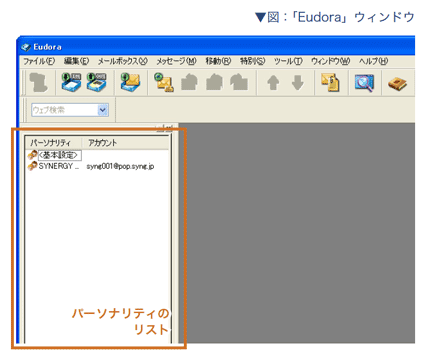Click the syng001@pop.syng.jp account text
Screen dimensions: 430x362
pyautogui.click(x=120, y=166)
